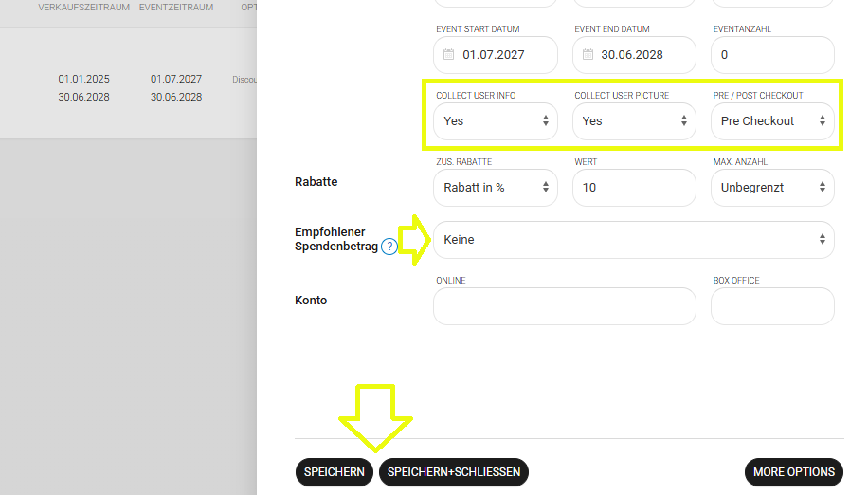Click calendar icon in Event End Datum
The height and width of the screenshot is (495, 868).
point(588,55)
